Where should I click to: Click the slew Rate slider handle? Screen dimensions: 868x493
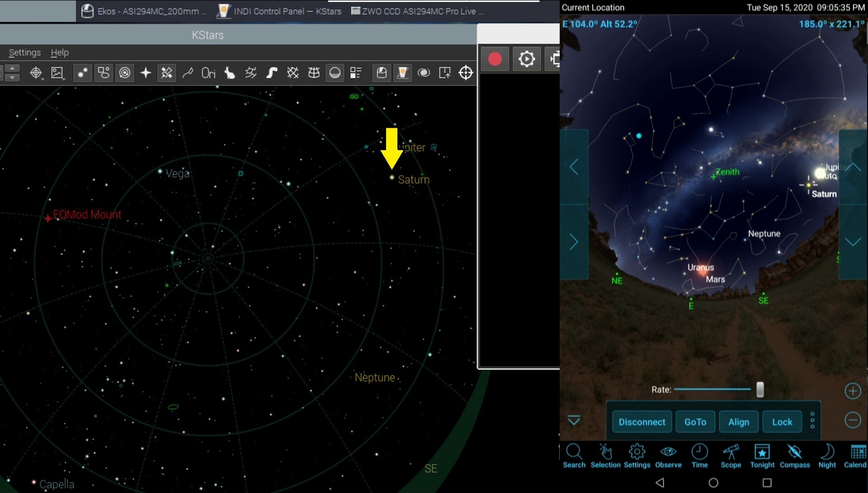[x=760, y=389]
